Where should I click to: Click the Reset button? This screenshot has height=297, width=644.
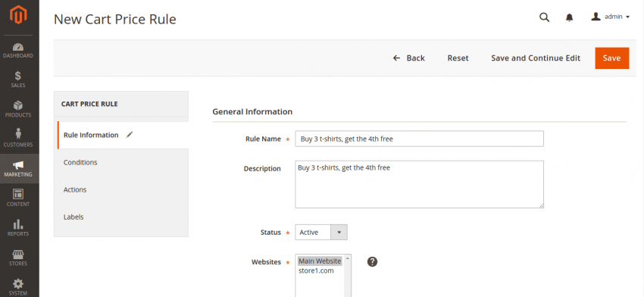(x=458, y=58)
